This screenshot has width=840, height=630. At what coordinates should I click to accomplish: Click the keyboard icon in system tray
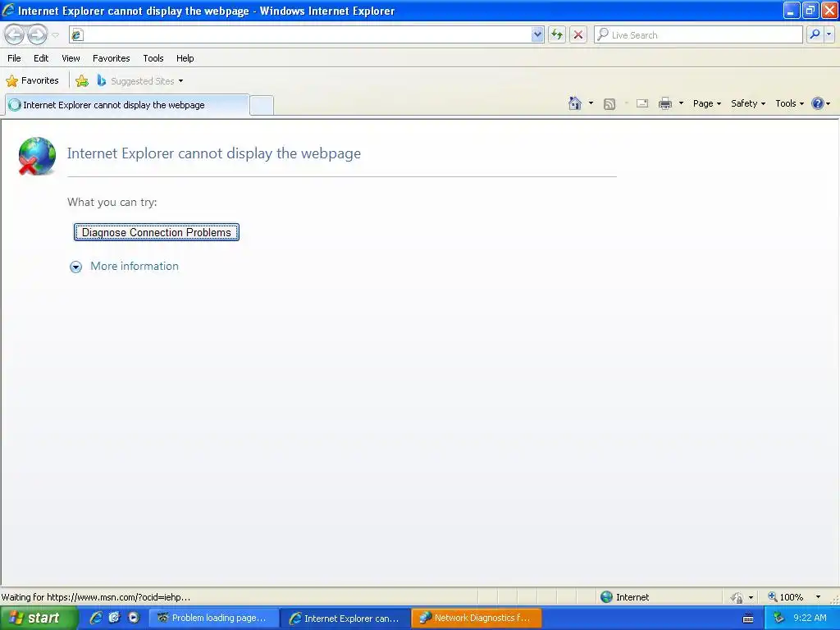pyautogui.click(x=748, y=619)
